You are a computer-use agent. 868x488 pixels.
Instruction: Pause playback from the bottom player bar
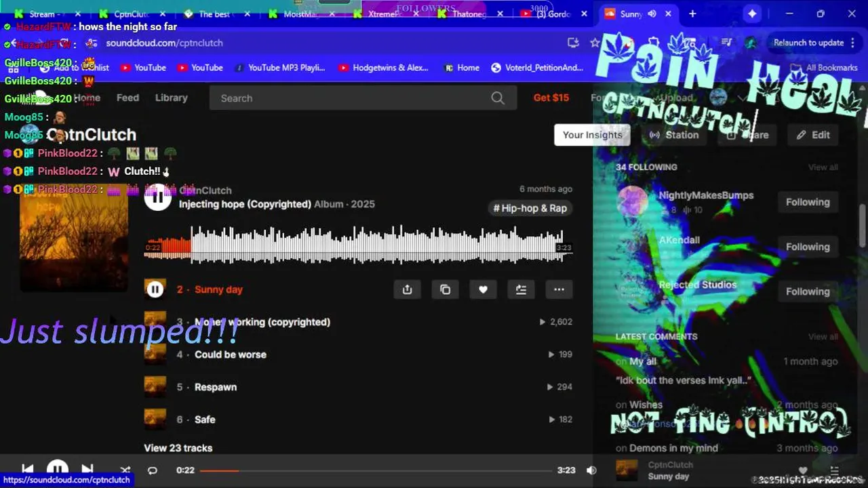[x=57, y=469]
